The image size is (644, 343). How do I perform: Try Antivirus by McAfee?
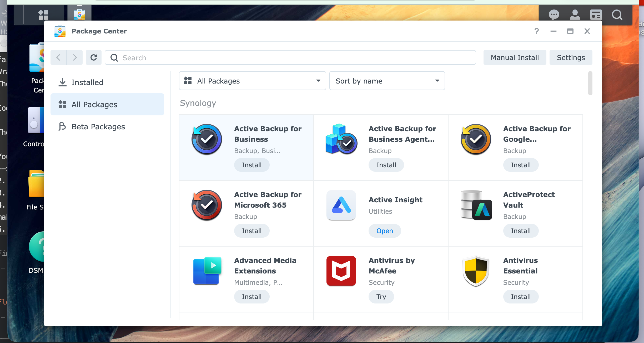[381, 297]
